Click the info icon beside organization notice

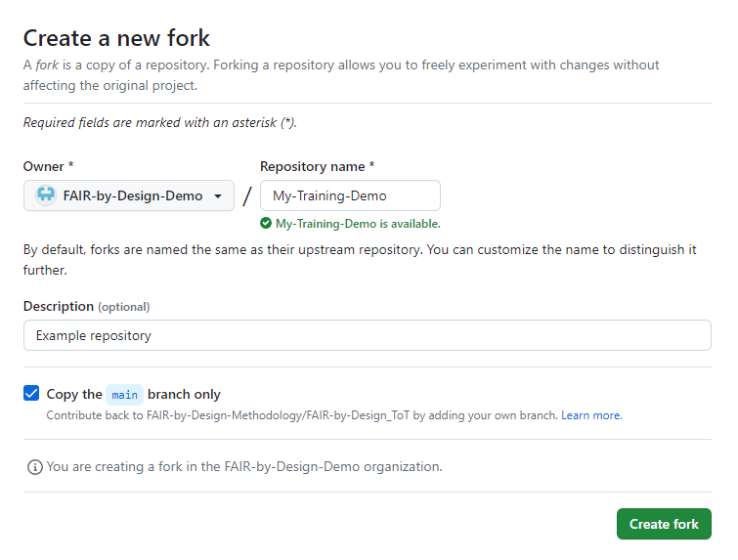[x=35, y=467]
